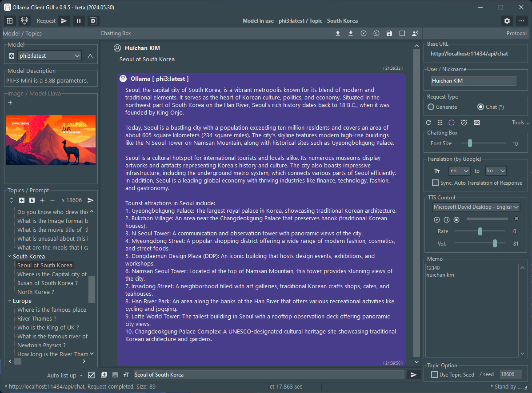This screenshot has height=393, width=532.
Task: Click the upload arrow icon in Chatting Box header
Action: 338,33
